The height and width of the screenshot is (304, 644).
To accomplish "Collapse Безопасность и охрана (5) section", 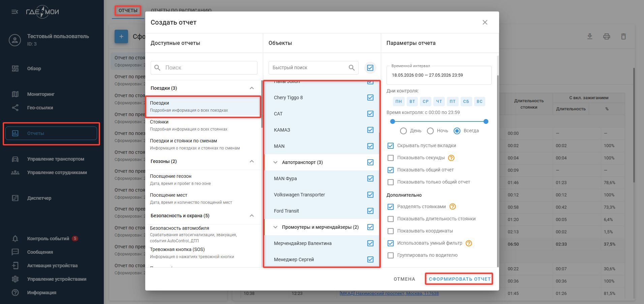I will pyautogui.click(x=252, y=216).
